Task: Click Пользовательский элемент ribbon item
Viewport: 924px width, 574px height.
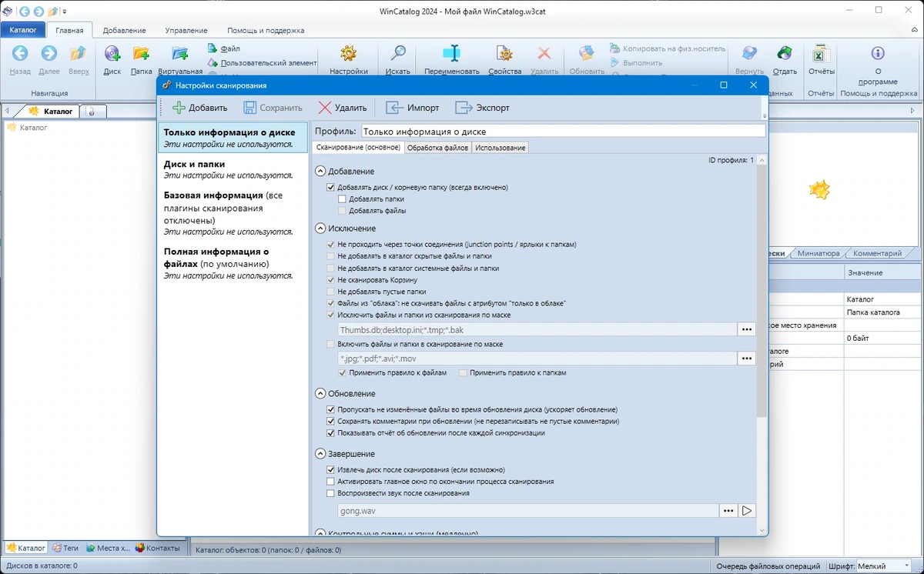Action: 262,63
